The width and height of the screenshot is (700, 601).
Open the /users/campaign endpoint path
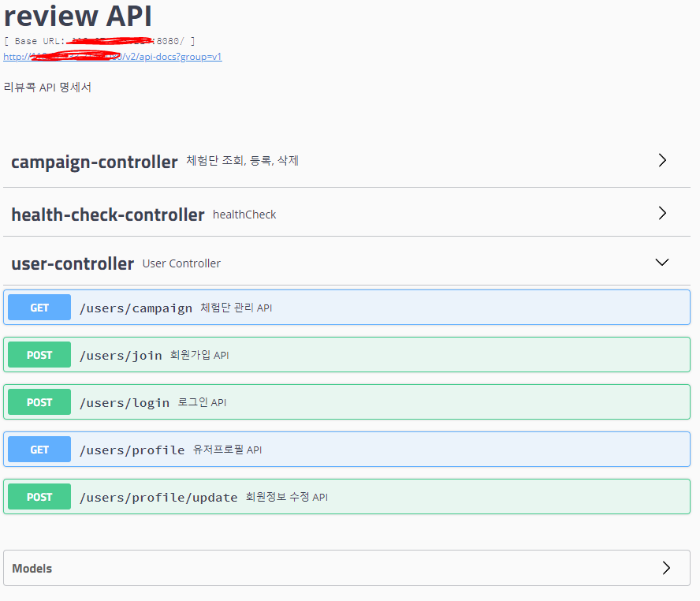pos(136,308)
